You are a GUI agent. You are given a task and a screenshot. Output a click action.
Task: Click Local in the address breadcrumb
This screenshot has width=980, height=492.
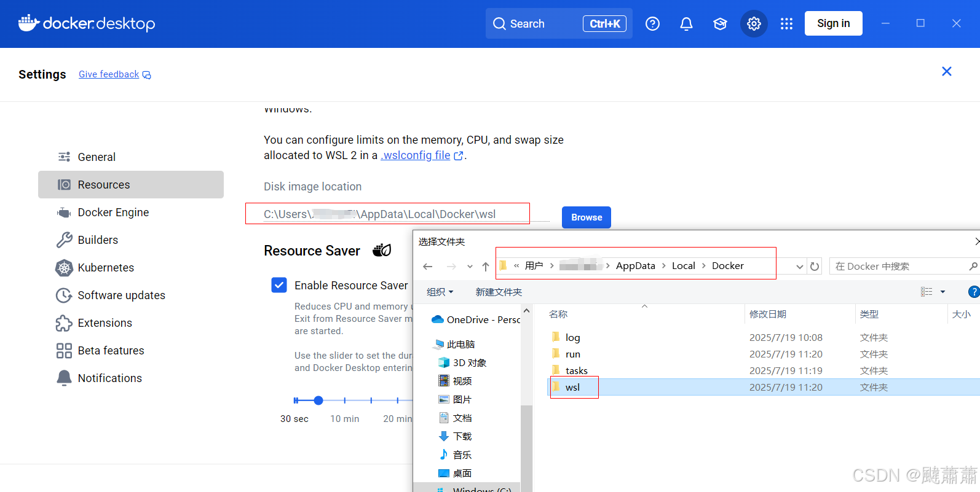(x=684, y=266)
